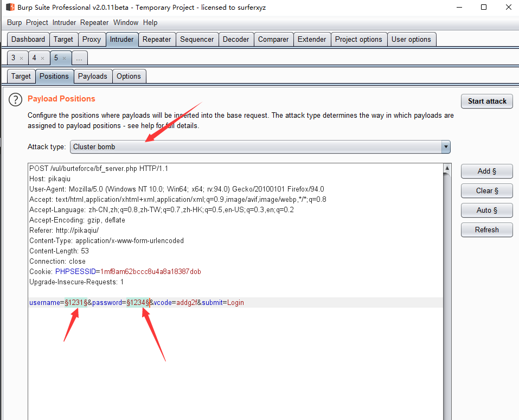
Task: Click the Content-Type header line
Action: click(x=107, y=241)
